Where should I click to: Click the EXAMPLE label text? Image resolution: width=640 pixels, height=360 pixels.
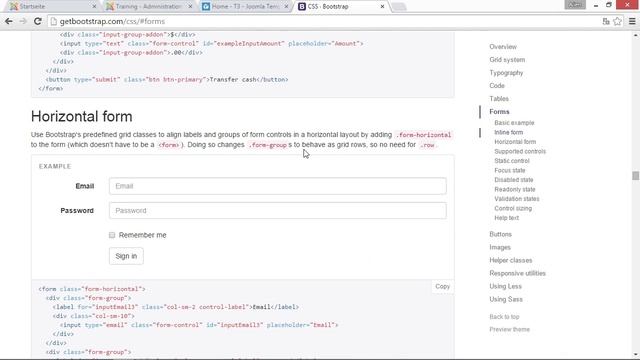pos(55,167)
